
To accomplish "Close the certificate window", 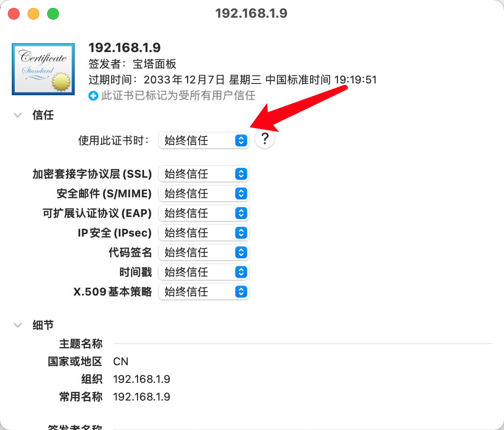I will coord(14,14).
